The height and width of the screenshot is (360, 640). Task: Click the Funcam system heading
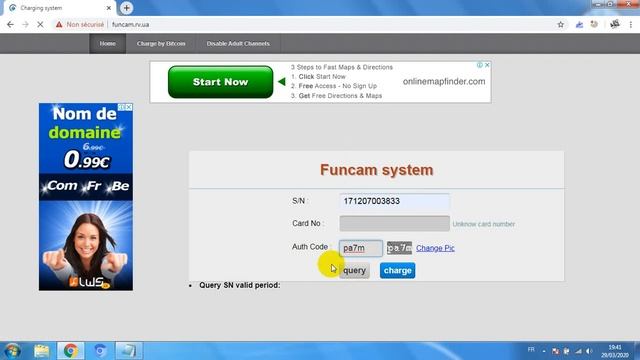(x=376, y=170)
